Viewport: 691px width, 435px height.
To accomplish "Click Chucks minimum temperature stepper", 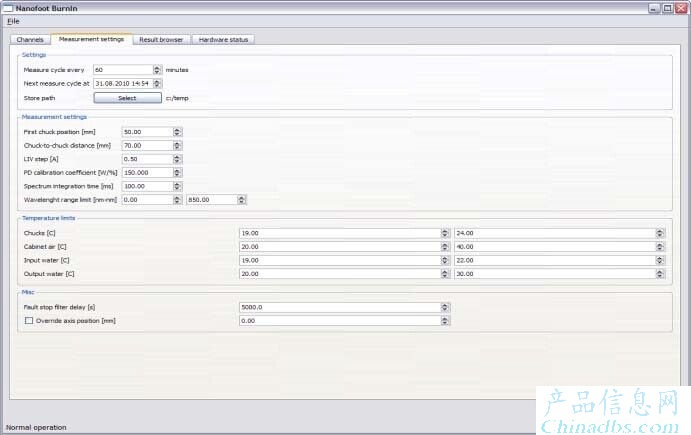I will pos(445,233).
